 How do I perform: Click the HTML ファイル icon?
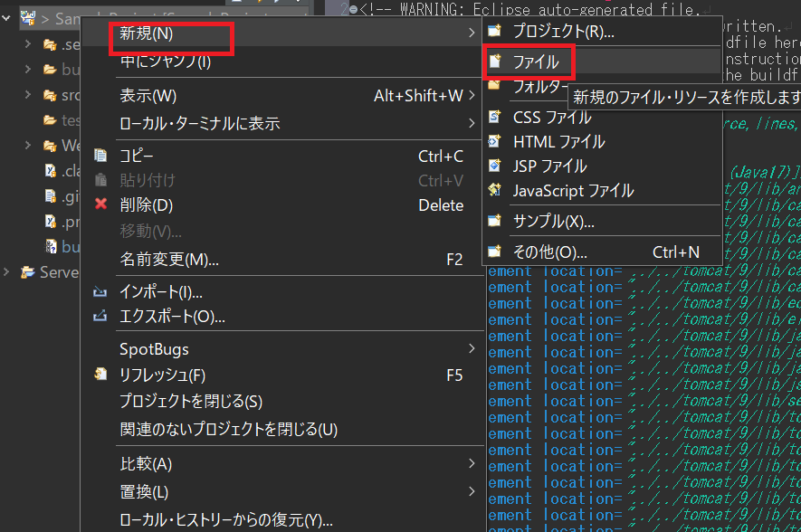(x=493, y=142)
